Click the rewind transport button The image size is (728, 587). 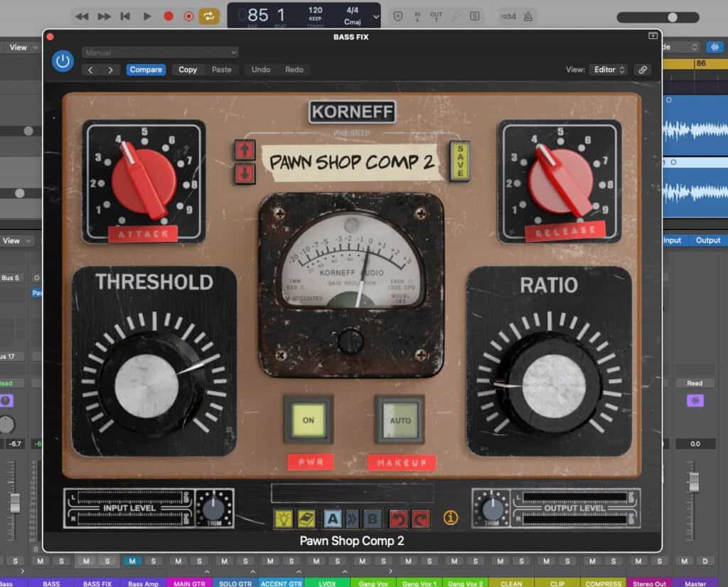[x=82, y=16]
